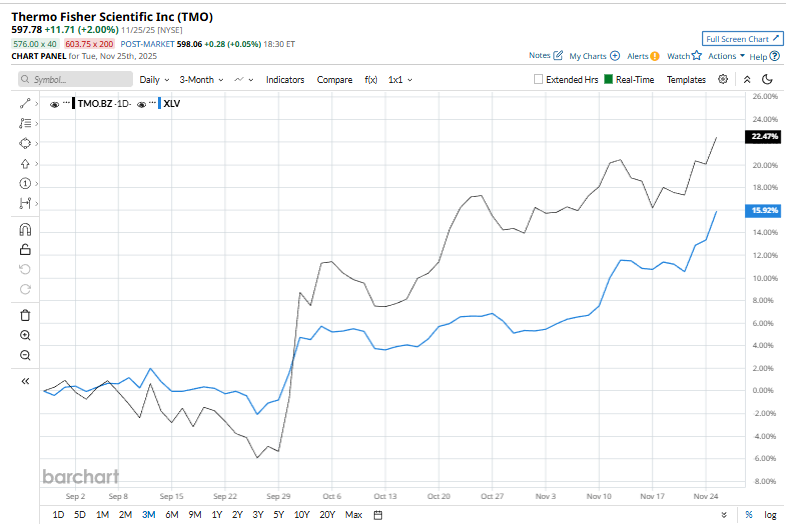Select the shapes drawing tool
The image size is (786, 527).
point(25,143)
